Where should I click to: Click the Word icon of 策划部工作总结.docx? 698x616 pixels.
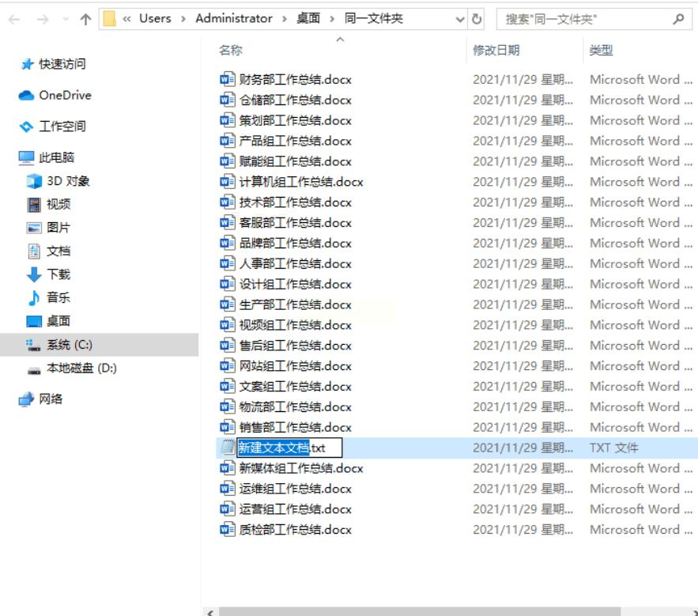pyautogui.click(x=227, y=120)
